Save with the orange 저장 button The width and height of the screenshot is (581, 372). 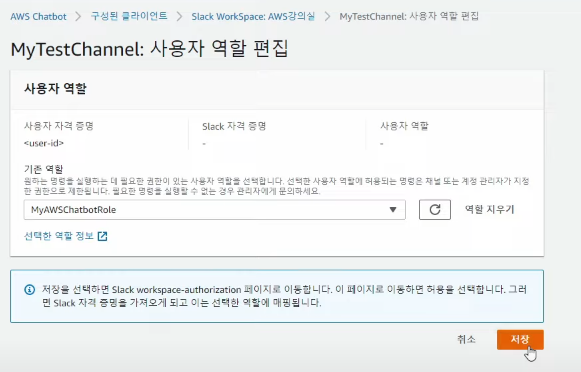520,339
